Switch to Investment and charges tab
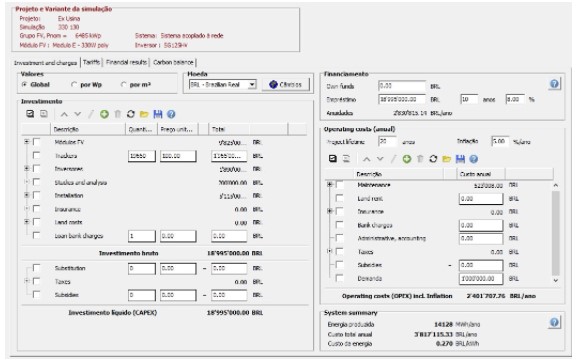Screen dimensions: 578x361 click(x=45, y=63)
